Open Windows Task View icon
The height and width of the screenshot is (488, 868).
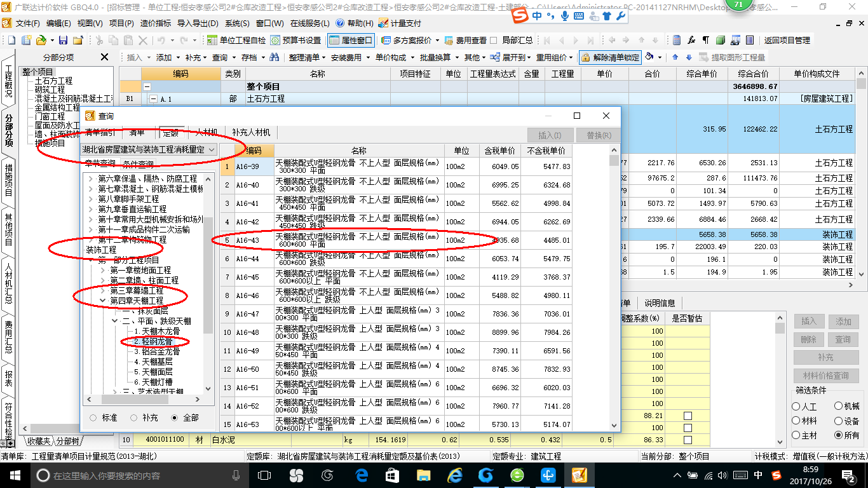tap(264, 475)
